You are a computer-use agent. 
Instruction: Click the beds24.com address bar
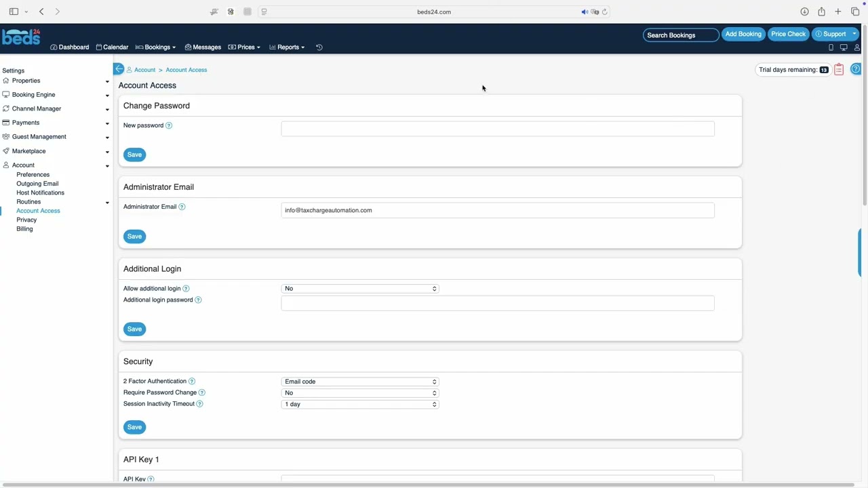[x=434, y=12]
